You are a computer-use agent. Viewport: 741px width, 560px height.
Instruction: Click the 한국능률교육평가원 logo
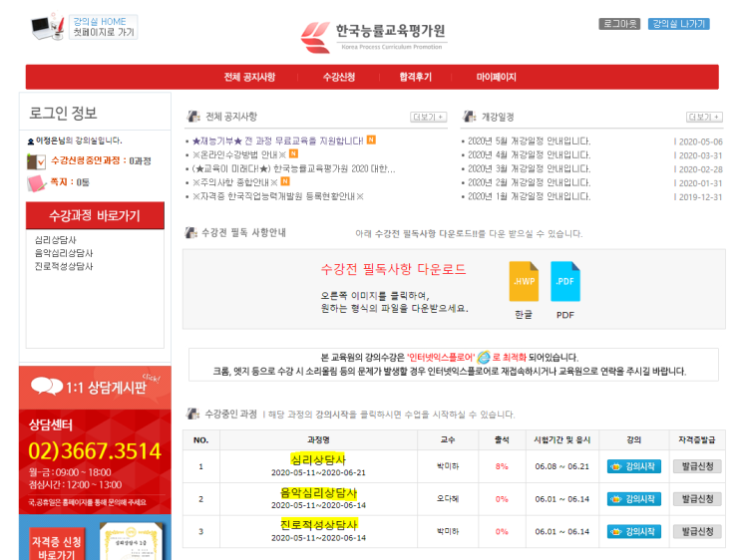click(x=373, y=36)
